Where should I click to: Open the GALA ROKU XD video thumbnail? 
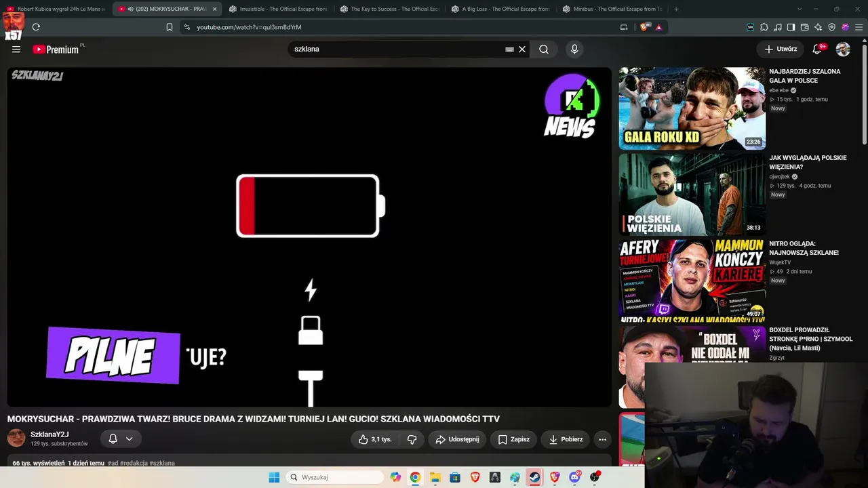point(692,108)
